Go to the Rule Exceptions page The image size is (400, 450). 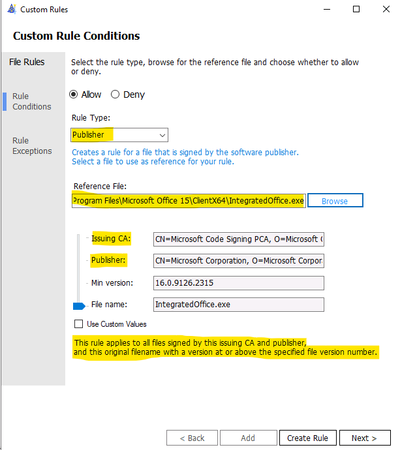pyautogui.click(x=32, y=146)
